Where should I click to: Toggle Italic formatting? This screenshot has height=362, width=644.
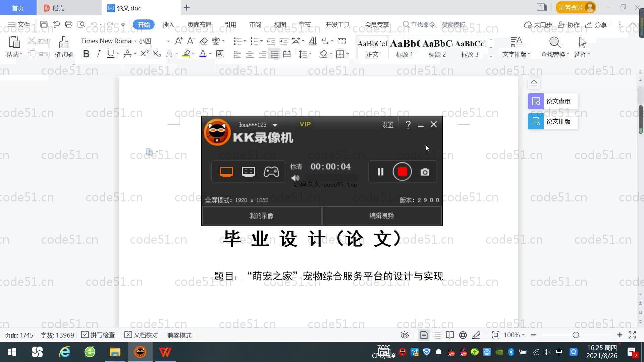98,54
